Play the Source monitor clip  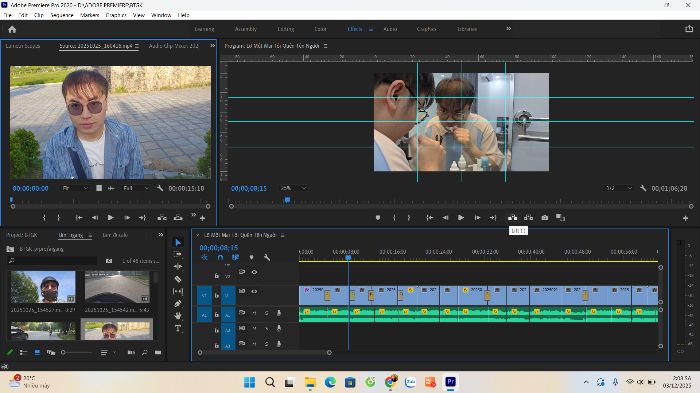[x=111, y=217]
